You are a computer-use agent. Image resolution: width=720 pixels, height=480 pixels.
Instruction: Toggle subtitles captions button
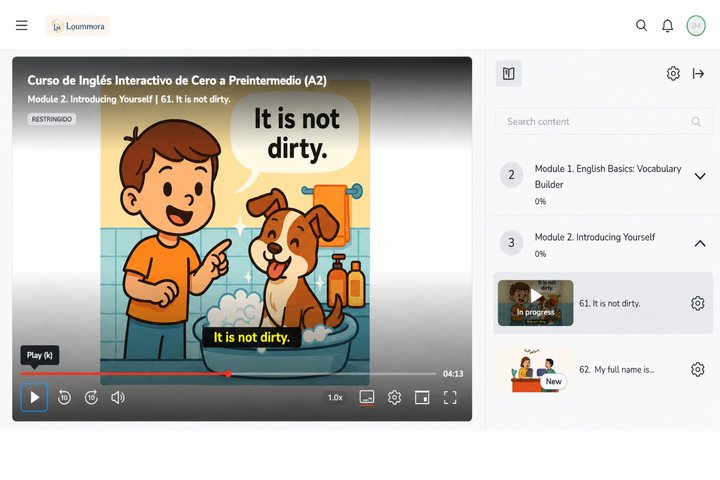[367, 397]
